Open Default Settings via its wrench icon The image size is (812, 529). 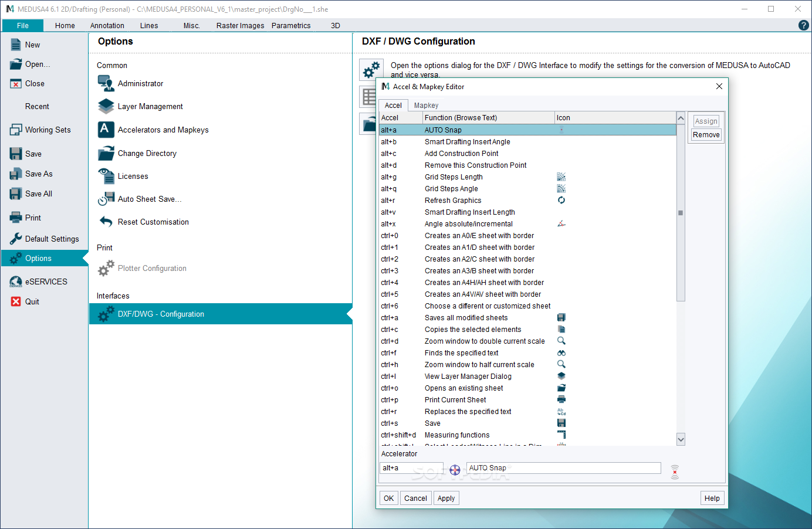tap(16, 239)
